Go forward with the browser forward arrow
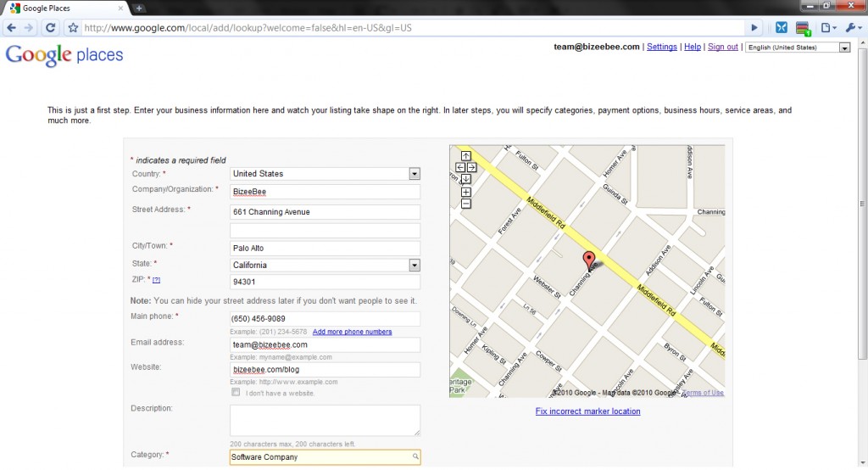 coord(29,28)
